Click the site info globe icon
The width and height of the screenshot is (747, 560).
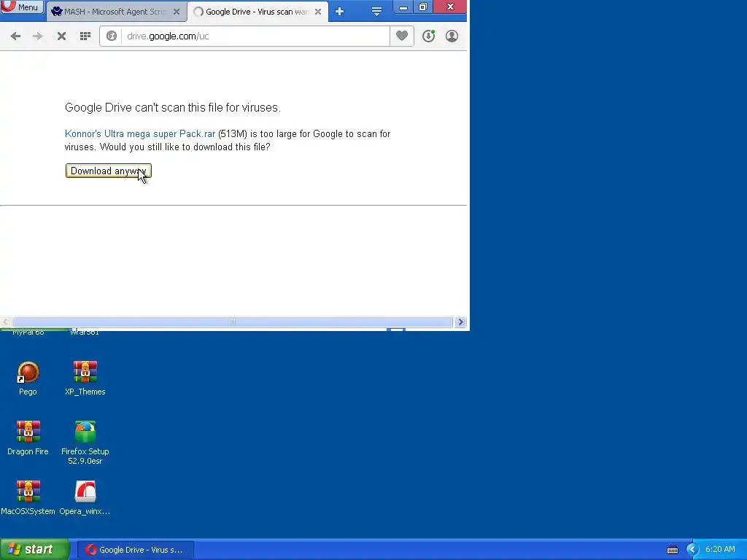pos(112,36)
